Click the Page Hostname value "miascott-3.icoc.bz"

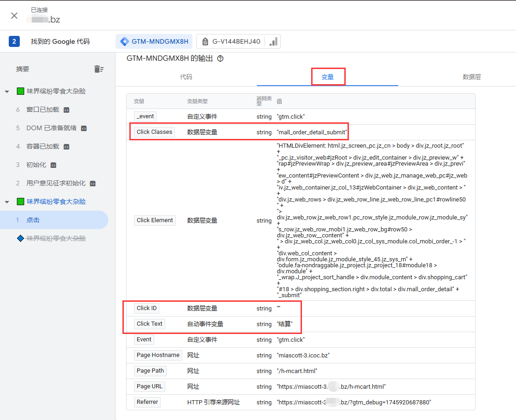(x=303, y=355)
